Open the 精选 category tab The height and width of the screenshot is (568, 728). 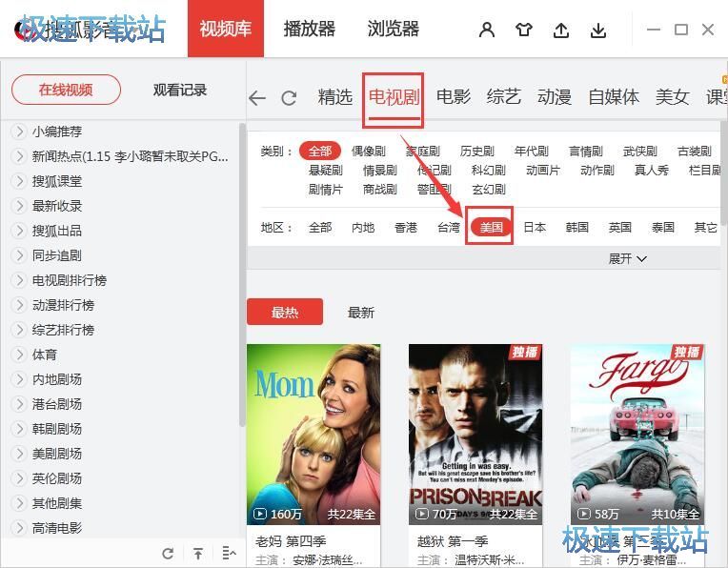pyautogui.click(x=335, y=97)
